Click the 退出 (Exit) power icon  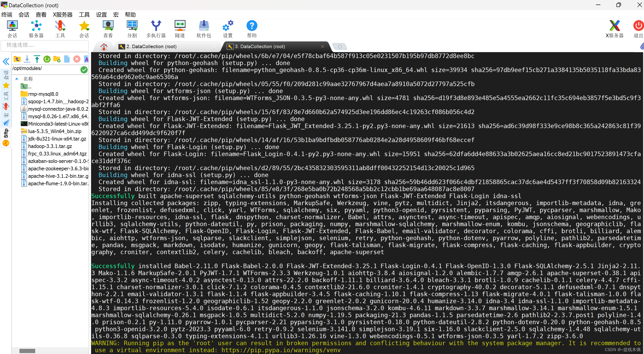coord(638,29)
